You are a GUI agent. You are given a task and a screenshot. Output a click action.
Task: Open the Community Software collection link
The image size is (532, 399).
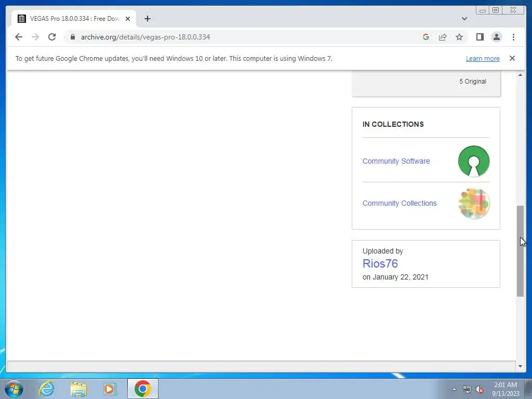coord(396,161)
